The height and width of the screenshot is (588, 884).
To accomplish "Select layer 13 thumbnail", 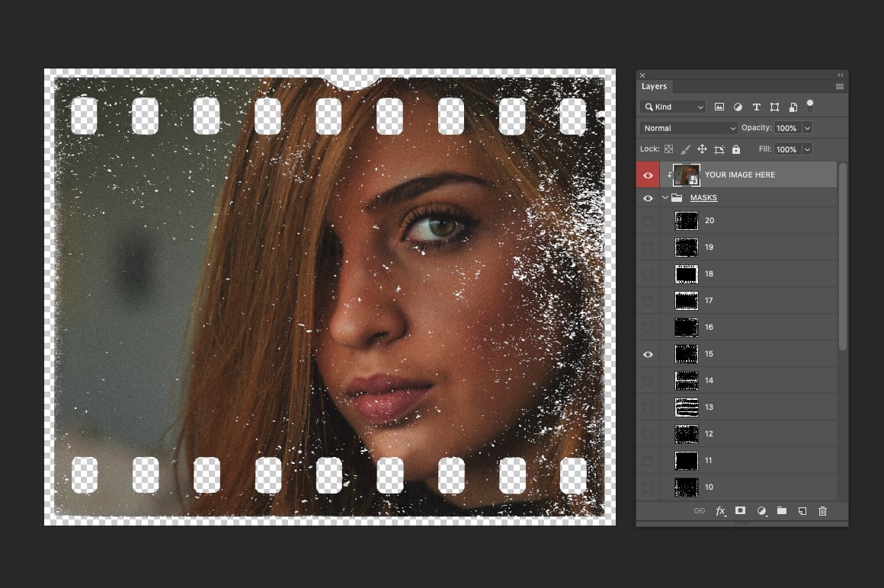I will tap(687, 407).
